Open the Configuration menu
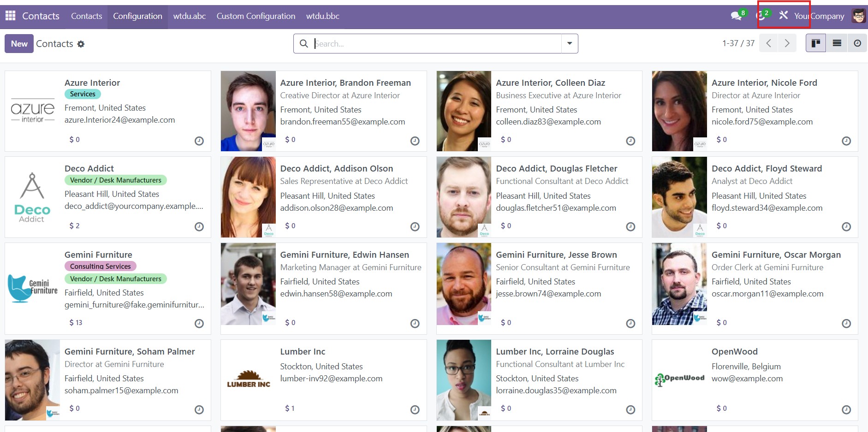Image resolution: width=868 pixels, height=432 pixels. (x=137, y=16)
